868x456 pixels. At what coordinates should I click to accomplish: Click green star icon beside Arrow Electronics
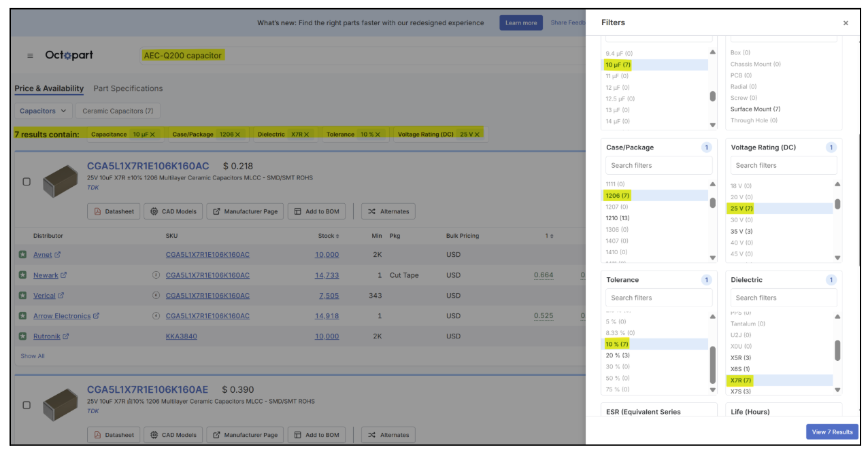click(23, 316)
